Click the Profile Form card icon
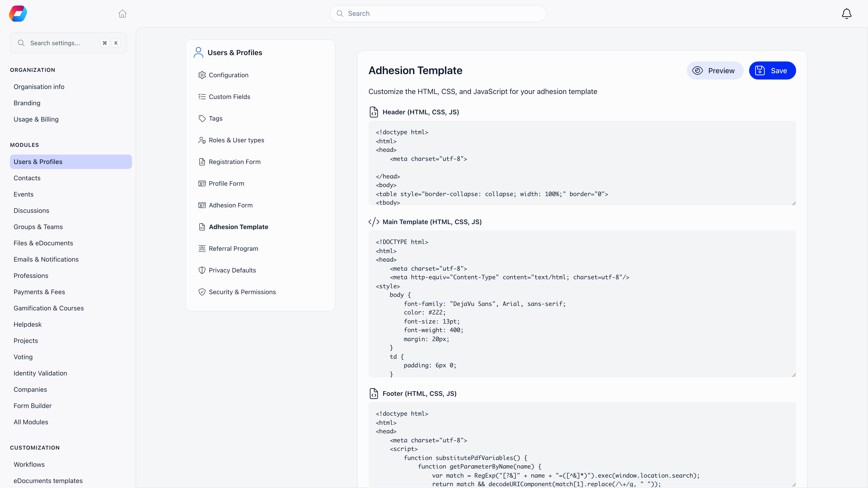The height and width of the screenshot is (488, 868). [202, 183]
